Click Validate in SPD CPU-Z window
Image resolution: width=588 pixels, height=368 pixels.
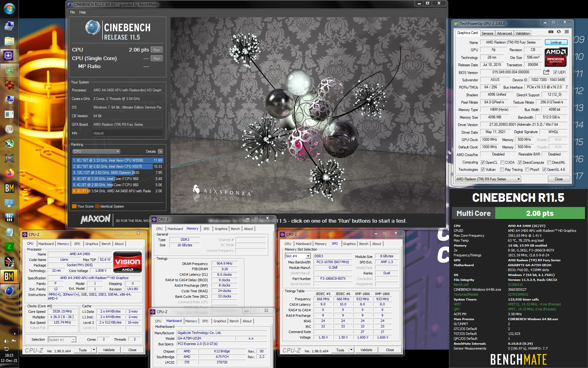[366, 350]
